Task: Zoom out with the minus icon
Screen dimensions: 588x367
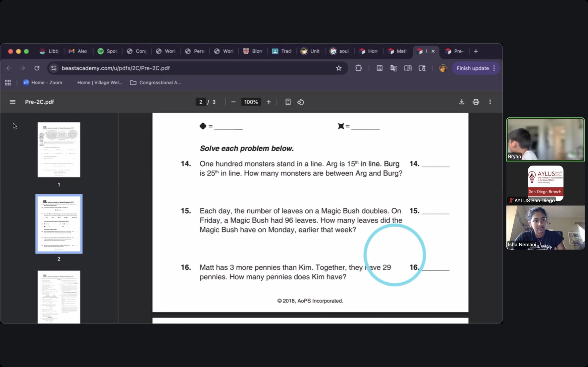Action: pyautogui.click(x=233, y=102)
